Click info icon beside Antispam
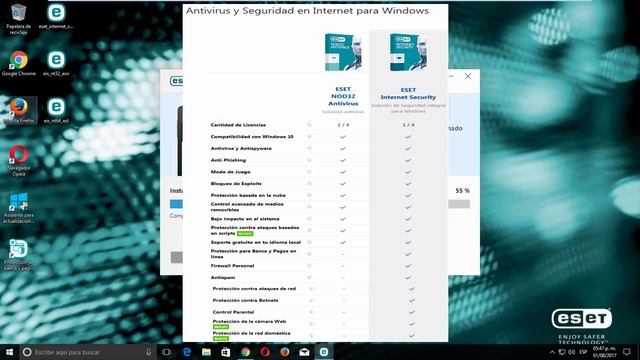This screenshot has width=640, height=360. click(309, 278)
